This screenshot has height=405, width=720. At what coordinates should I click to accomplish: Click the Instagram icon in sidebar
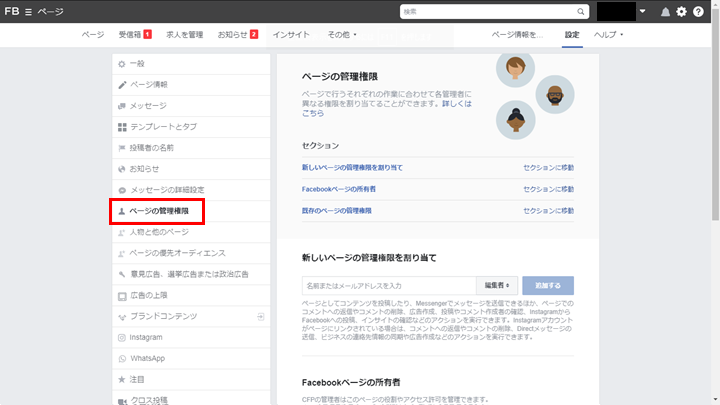(122, 338)
